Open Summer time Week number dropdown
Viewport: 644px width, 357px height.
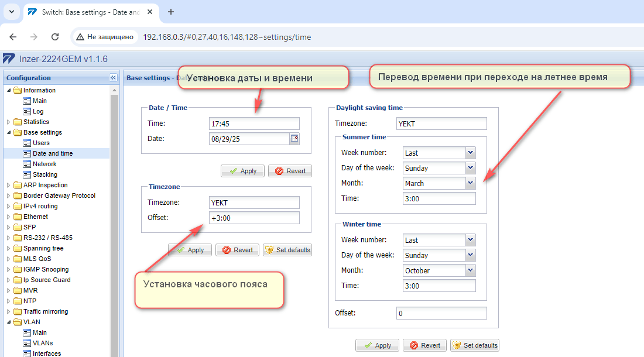(x=470, y=153)
